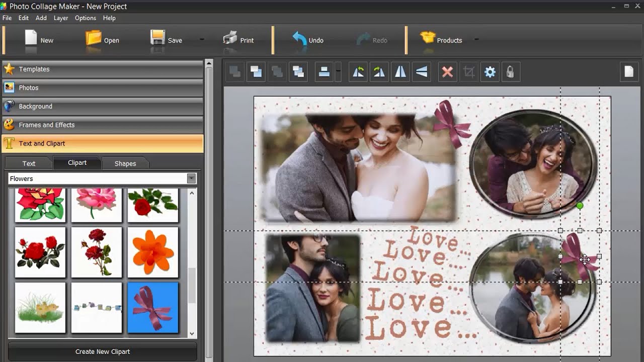Open the Products toolbar button

(441, 40)
